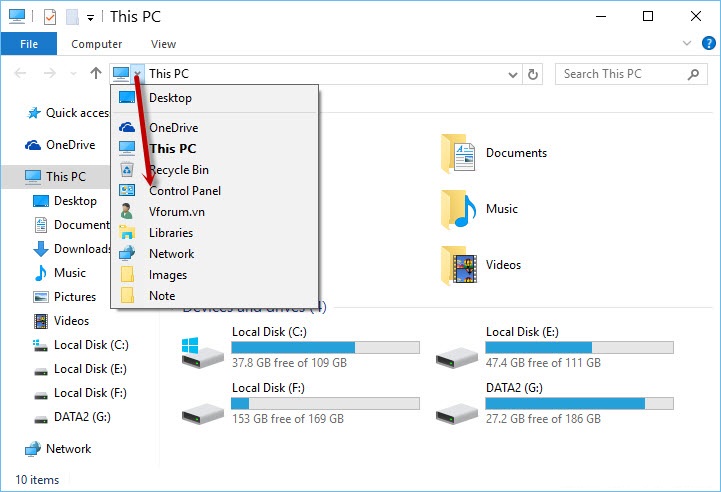Open the Help question mark icon
Viewport: 721px width, 492px height.
(x=709, y=43)
